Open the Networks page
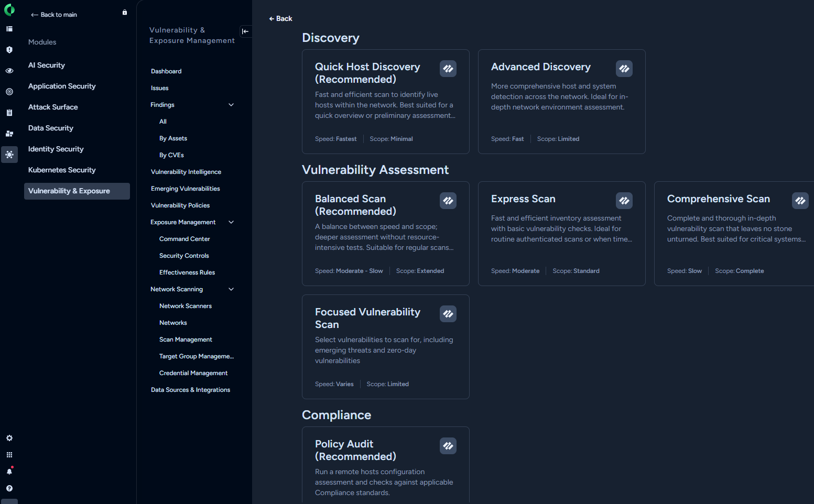This screenshot has width=814, height=504. tap(173, 323)
